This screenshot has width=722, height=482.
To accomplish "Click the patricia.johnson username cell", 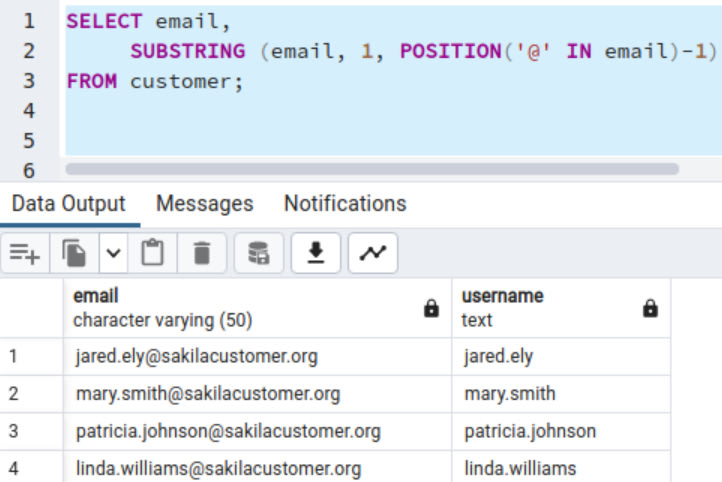I will 530,431.
